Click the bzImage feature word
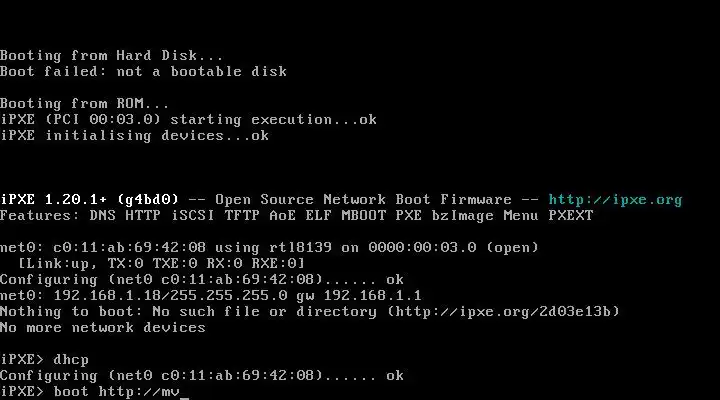Viewport: 720px width, 400px height. (457, 215)
